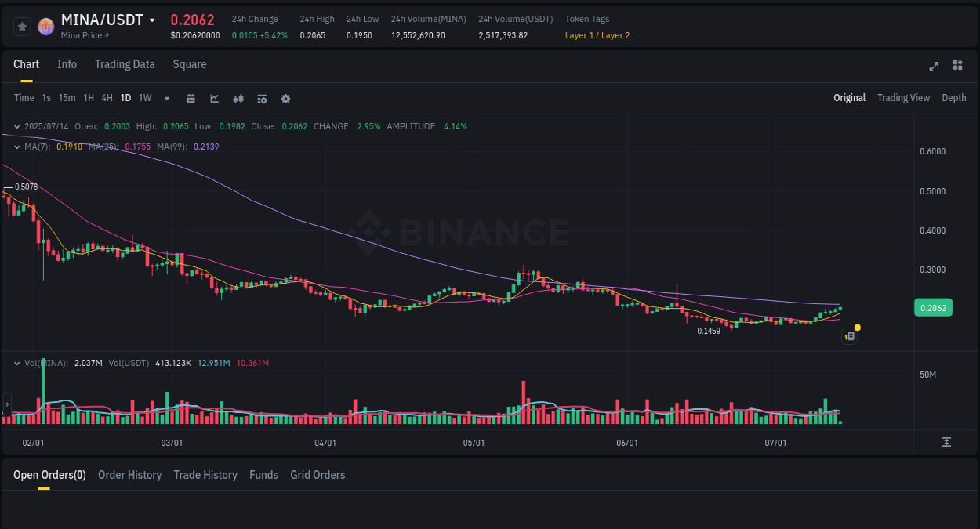Toggle favorite star for MINA/USDT pair
Screen dimensions: 980x529
tap(22, 26)
